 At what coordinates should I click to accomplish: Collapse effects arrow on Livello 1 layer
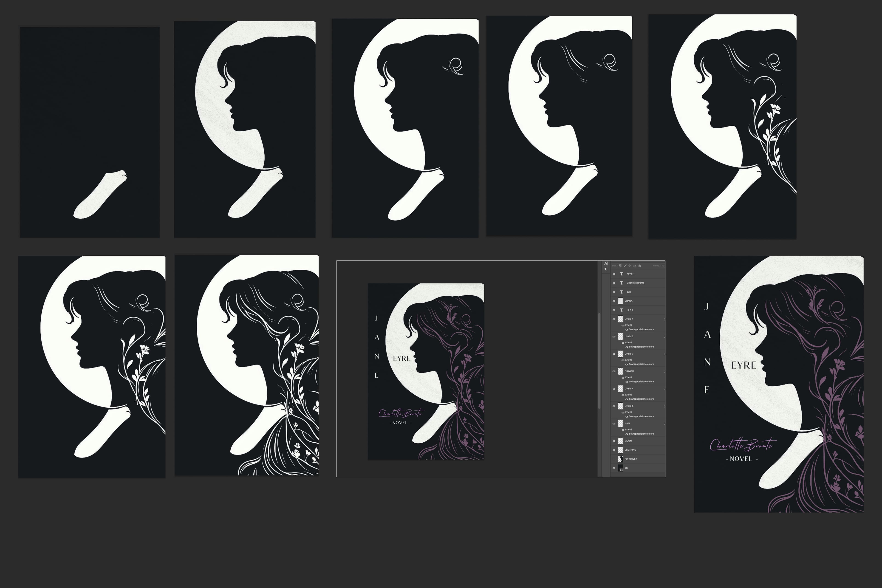(664, 319)
